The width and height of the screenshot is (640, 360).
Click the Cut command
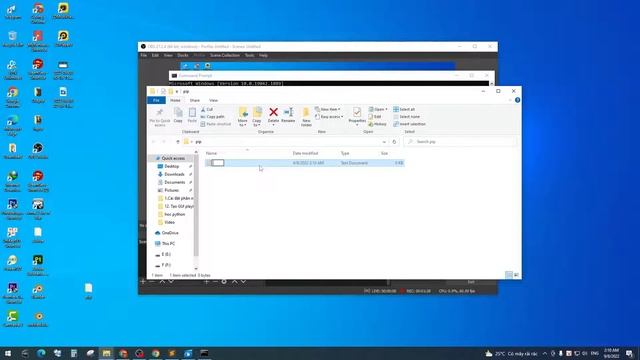(x=207, y=109)
